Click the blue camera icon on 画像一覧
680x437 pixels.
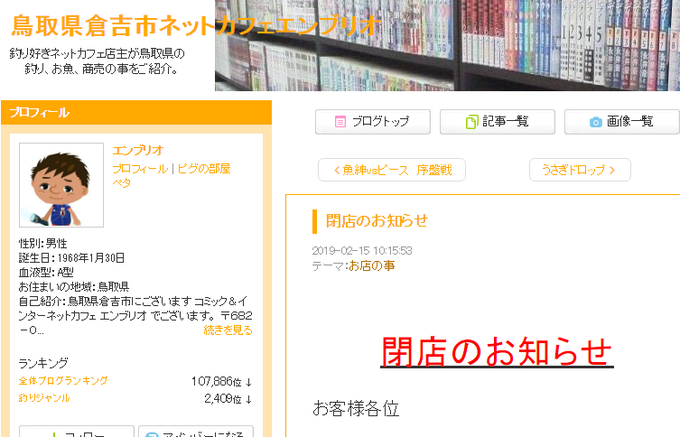595,122
